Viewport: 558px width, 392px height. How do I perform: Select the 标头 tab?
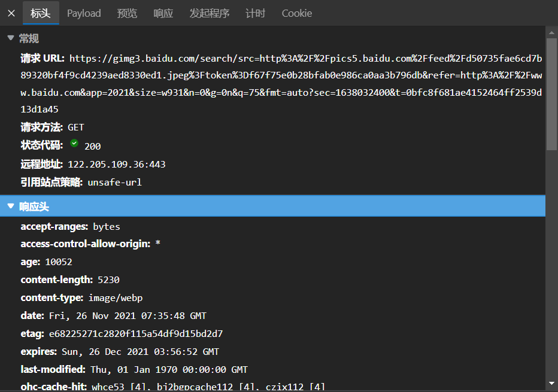(x=41, y=13)
